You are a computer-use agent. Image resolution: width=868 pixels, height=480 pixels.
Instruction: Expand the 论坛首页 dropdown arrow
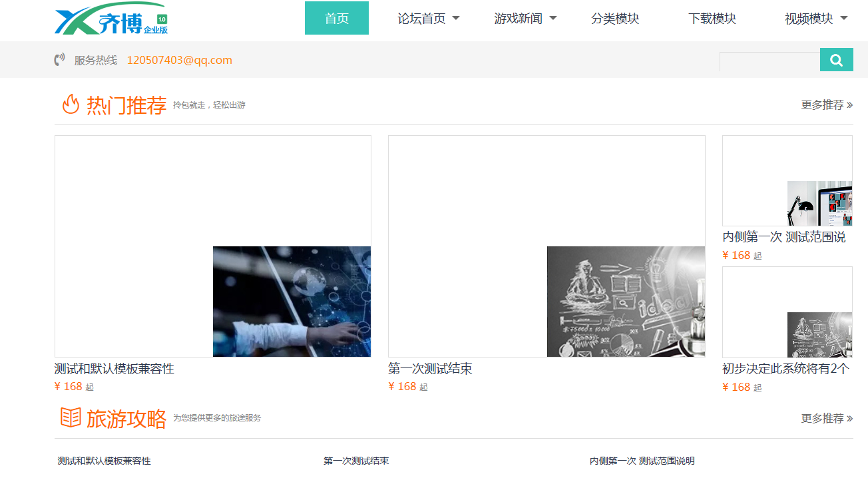[x=456, y=19]
